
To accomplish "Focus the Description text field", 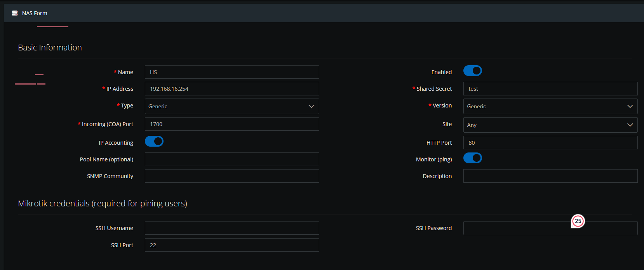I will 550,176.
